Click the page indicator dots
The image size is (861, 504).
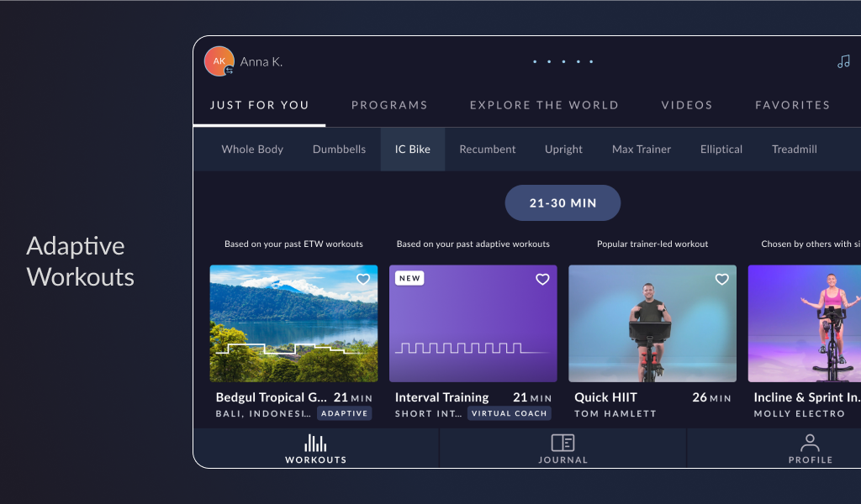click(x=563, y=61)
